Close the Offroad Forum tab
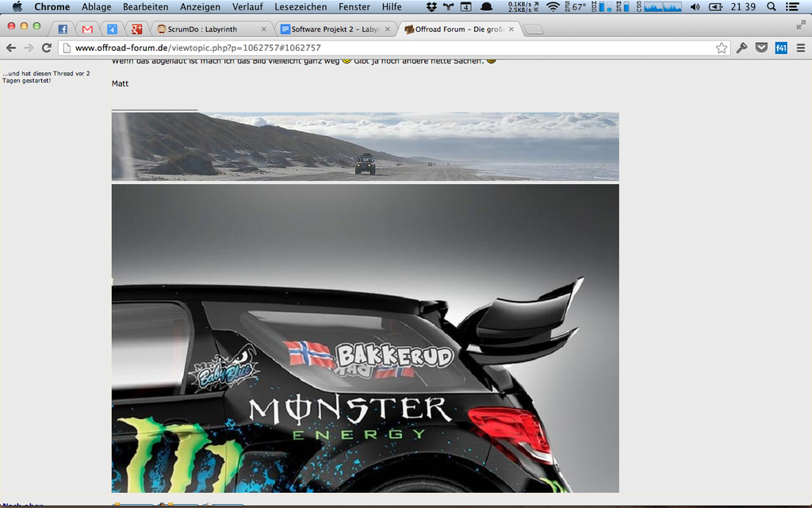The width and height of the screenshot is (812, 508). click(511, 29)
